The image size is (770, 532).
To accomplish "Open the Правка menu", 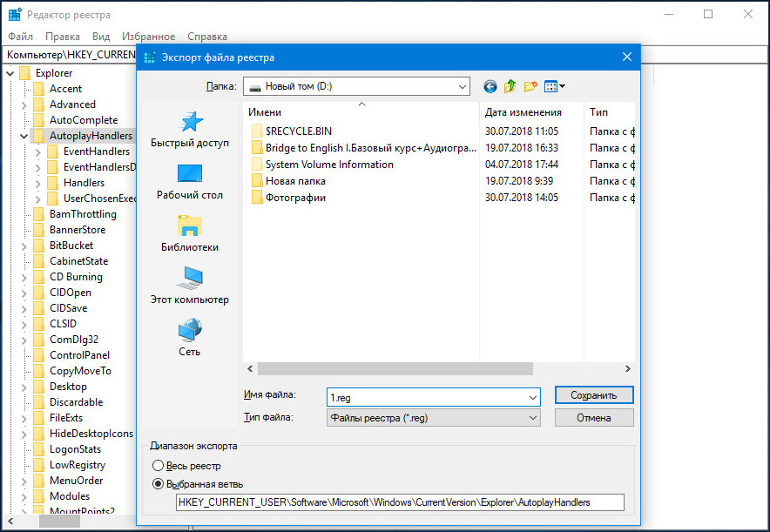I will [x=63, y=37].
